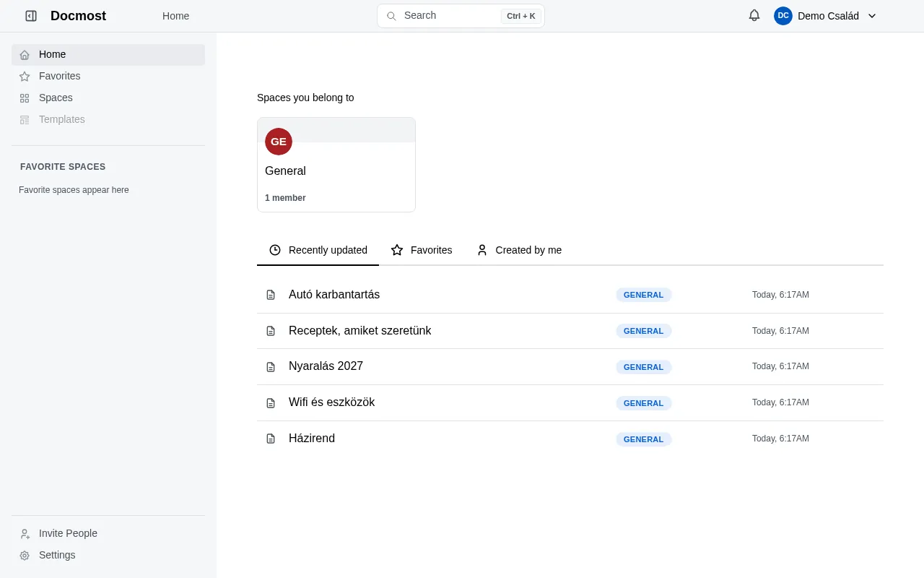The width and height of the screenshot is (924, 578).
Task: Switch to the Favorites tab
Action: 422,250
